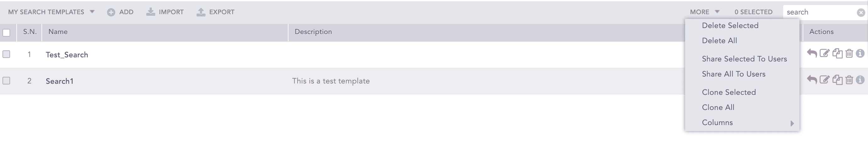Edit the Search1 template

point(824,80)
